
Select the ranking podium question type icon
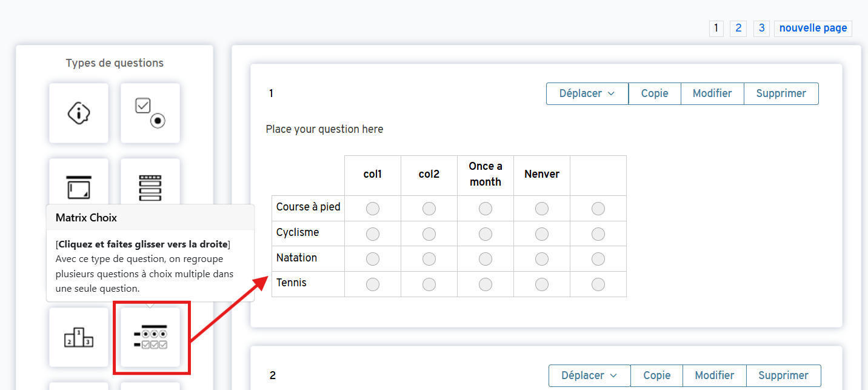click(x=79, y=337)
